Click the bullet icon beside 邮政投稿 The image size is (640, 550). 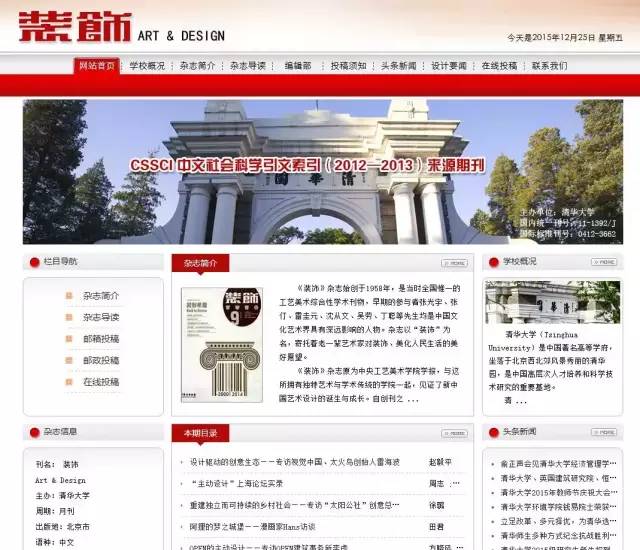69,360
